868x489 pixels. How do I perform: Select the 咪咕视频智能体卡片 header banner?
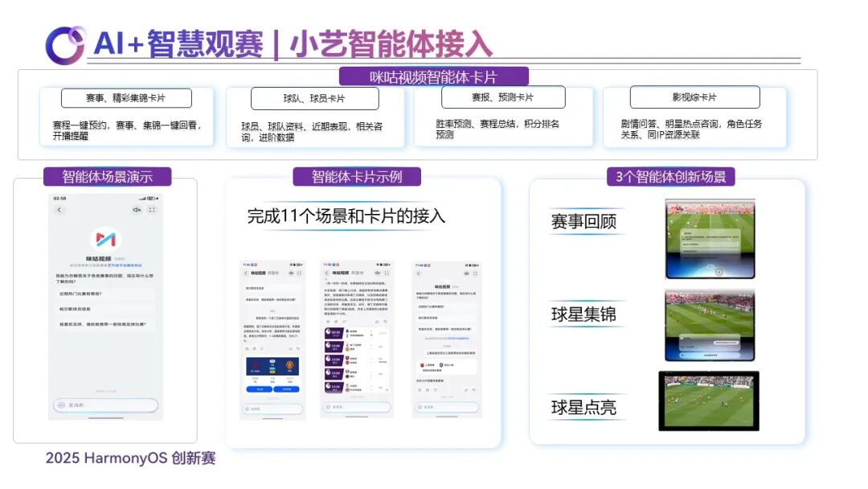click(x=436, y=76)
